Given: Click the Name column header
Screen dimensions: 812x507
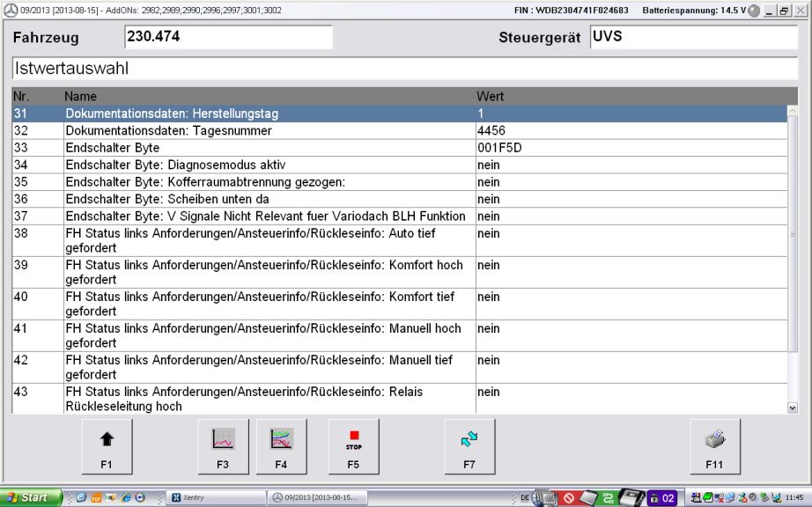Looking at the screenshot, I should (x=80, y=96).
